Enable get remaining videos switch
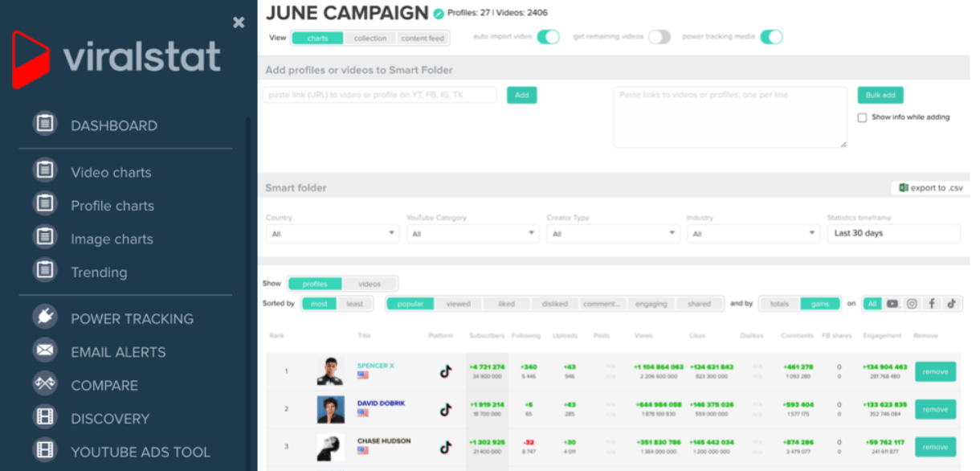Image resolution: width=980 pixels, height=471 pixels. point(659,37)
